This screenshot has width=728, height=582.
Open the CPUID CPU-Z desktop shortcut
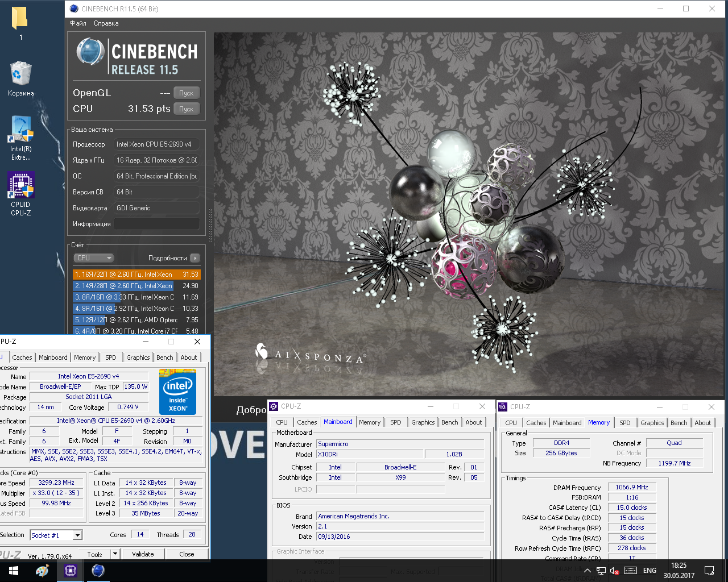click(20, 194)
